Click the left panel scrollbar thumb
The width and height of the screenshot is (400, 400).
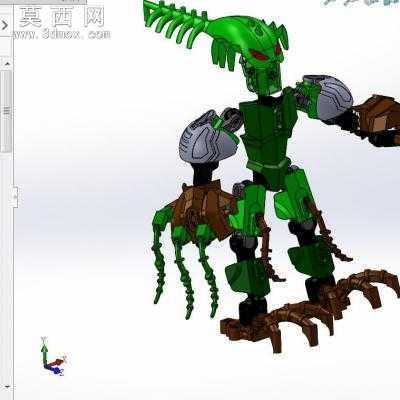pyautogui.click(x=7, y=111)
